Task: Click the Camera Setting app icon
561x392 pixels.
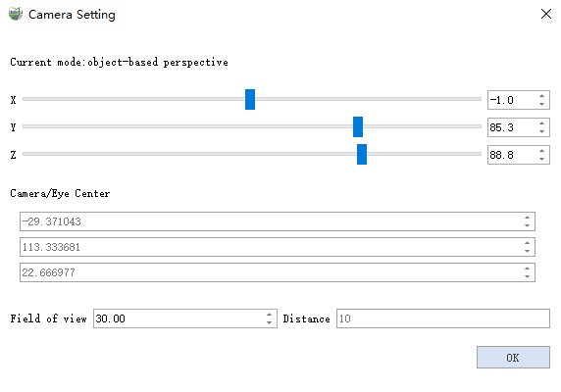Action: pos(16,14)
